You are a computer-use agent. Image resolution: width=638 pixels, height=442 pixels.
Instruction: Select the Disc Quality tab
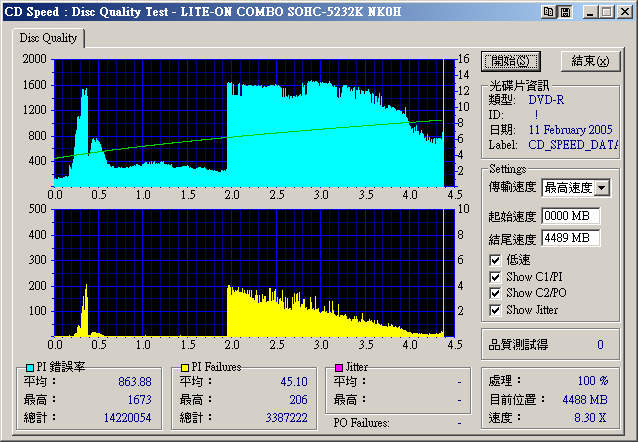(x=48, y=38)
